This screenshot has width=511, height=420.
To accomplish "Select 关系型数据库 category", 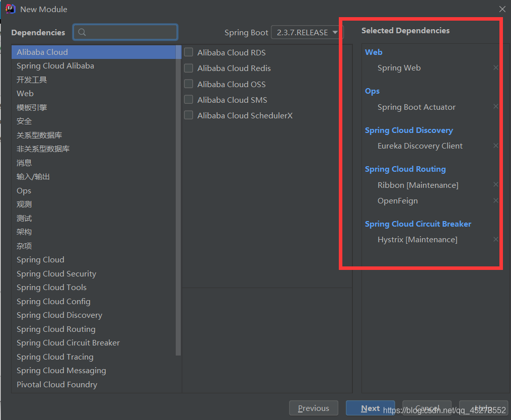I will click(94, 135).
